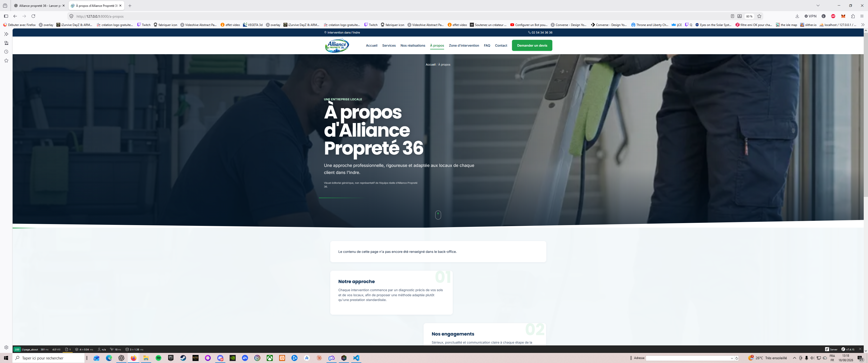Click the Demander un devis button
868x363 pixels.
[x=532, y=45]
